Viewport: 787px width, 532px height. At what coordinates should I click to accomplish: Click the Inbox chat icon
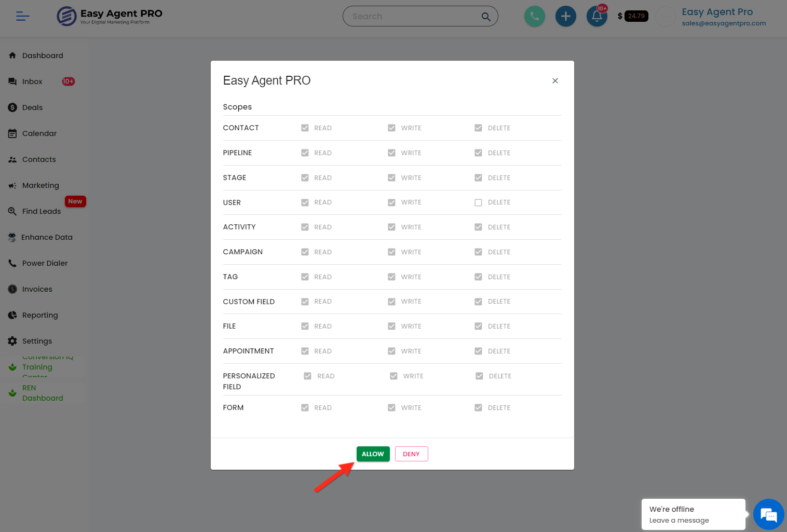12,81
